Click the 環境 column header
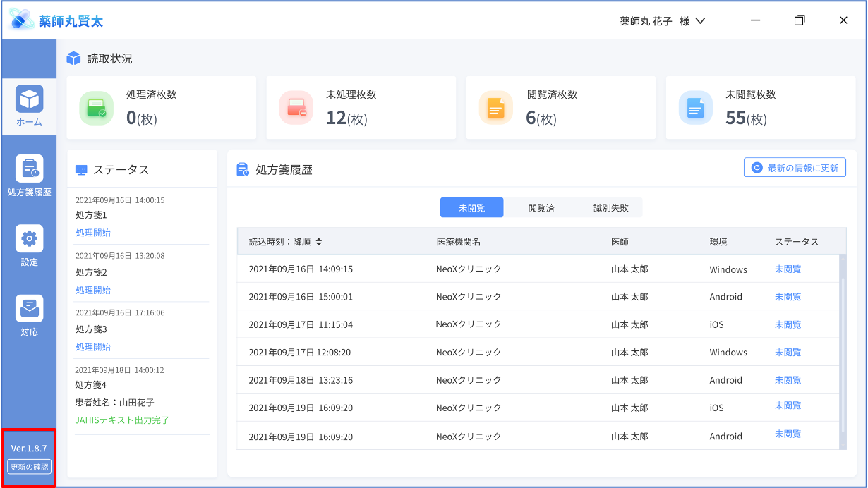Screen dimensions: 868x488 (x=718, y=242)
